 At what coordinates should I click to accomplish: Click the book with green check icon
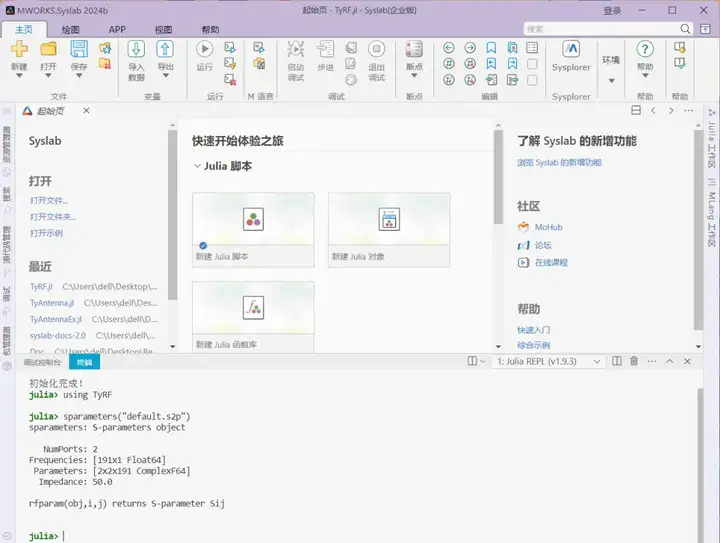pyautogui.click(x=680, y=63)
